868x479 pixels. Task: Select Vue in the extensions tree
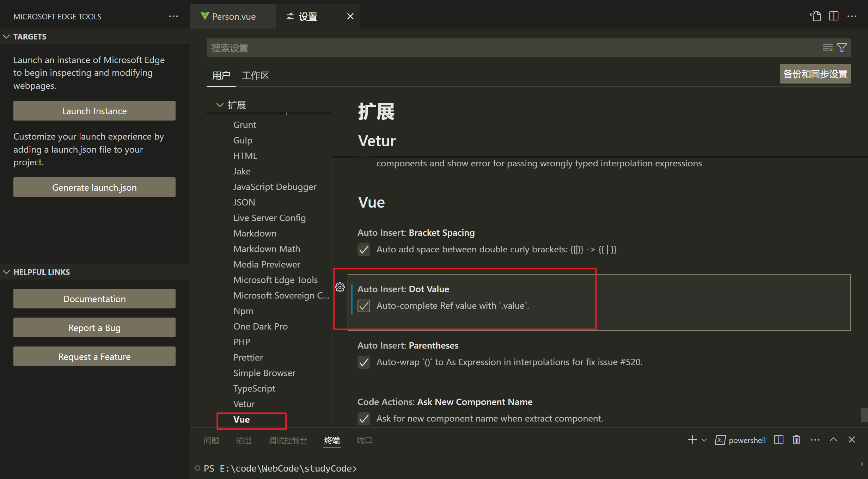[x=242, y=419]
